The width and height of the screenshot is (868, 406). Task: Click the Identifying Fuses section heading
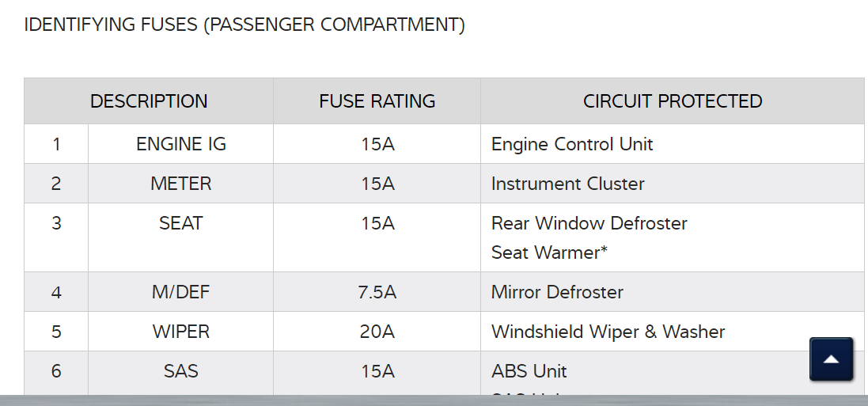tap(244, 25)
